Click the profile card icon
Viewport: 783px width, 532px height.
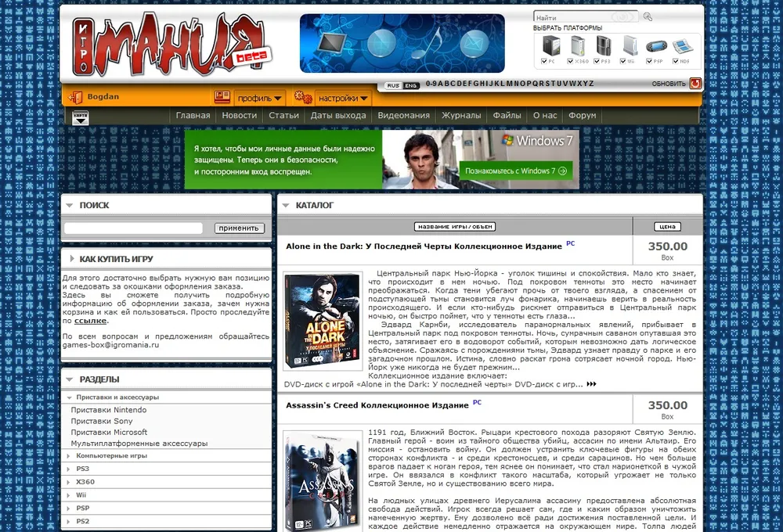pyautogui.click(x=222, y=97)
